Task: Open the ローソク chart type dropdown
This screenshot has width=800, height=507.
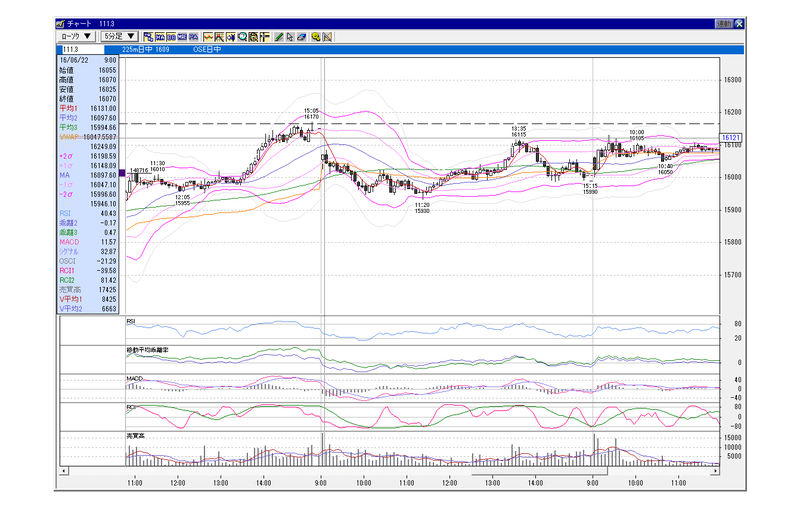Action: coord(76,36)
